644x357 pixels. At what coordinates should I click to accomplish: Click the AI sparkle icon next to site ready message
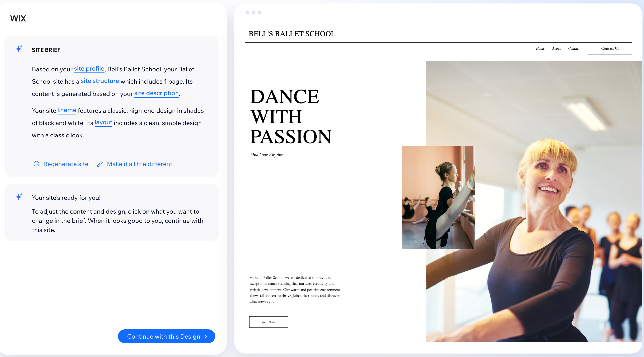pyautogui.click(x=19, y=197)
